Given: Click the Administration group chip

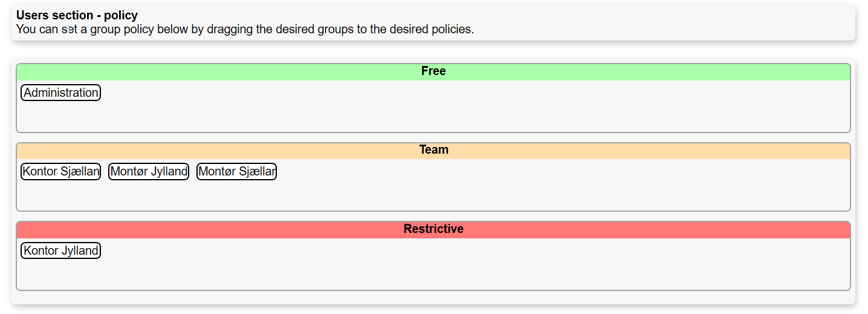Looking at the screenshot, I should 60,93.
